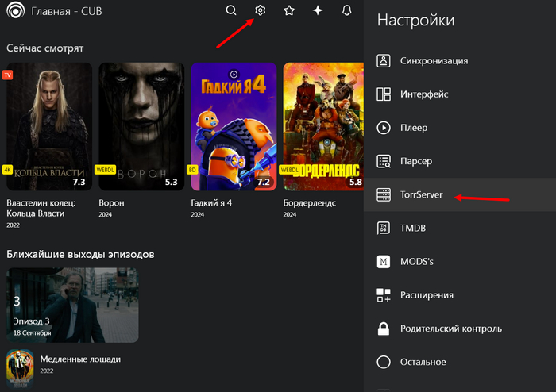Click the play icon on Гадкий я 4 poster
This screenshot has height=392, width=556.
pyautogui.click(x=234, y=75)
